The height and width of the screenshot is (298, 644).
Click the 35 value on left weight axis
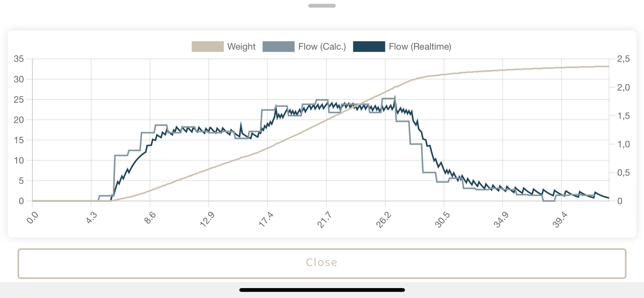pyautogui.click(x=19, y=59)
